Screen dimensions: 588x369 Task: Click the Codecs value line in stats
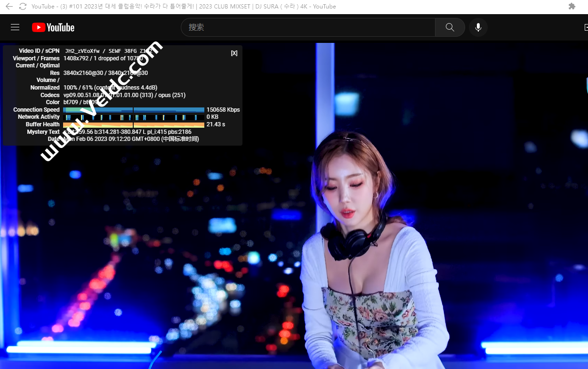(124, 95)
